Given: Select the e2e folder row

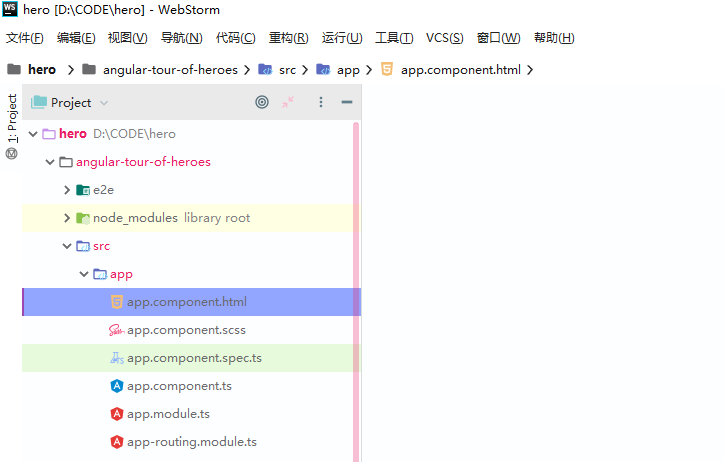Looking at the screenshot, I should tap(191, 190).
